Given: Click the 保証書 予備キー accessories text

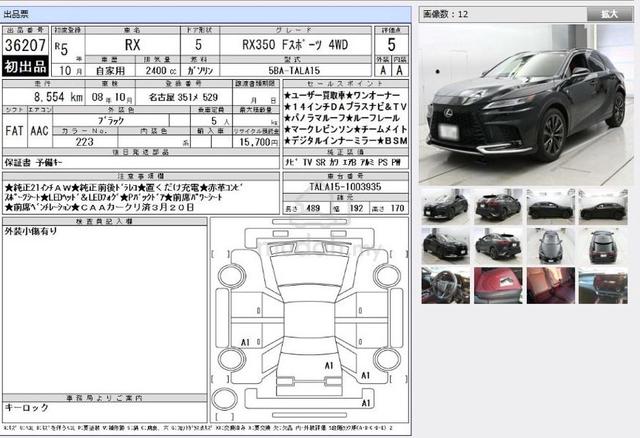Looking at the screenshot, I should [x=33, y=162].
